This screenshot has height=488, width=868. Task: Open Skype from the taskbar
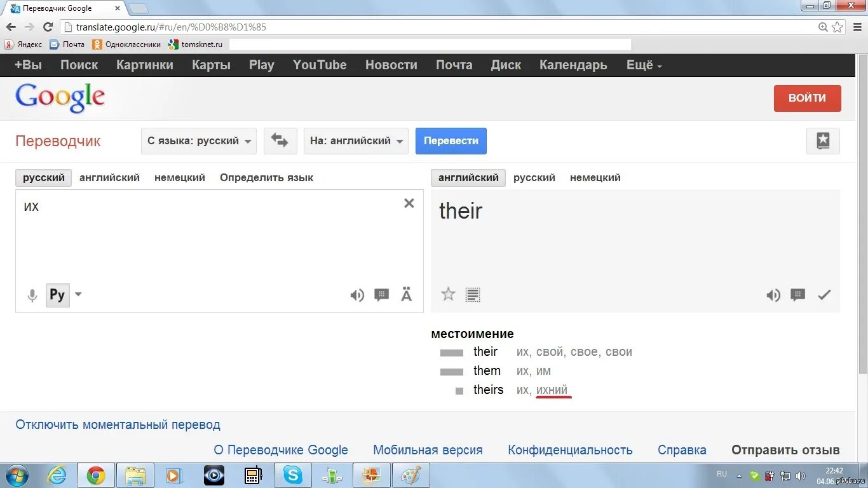click(x=293, y=475)
